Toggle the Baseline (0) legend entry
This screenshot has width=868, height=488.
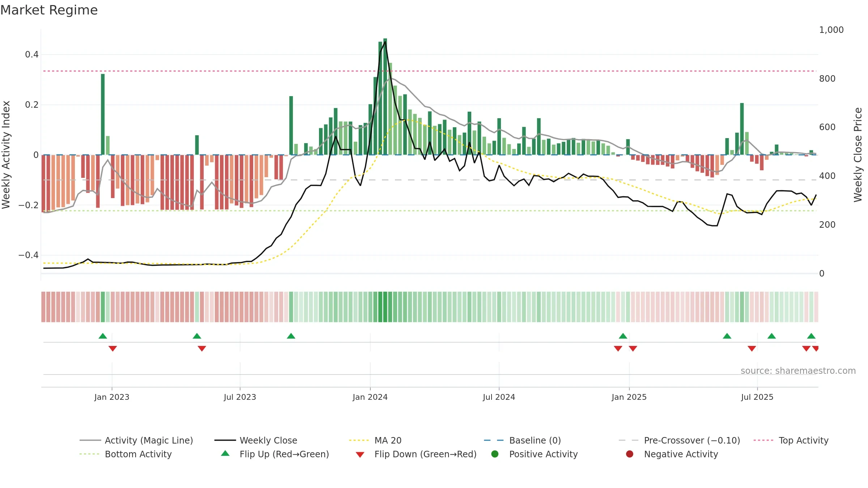click(522, 440)
